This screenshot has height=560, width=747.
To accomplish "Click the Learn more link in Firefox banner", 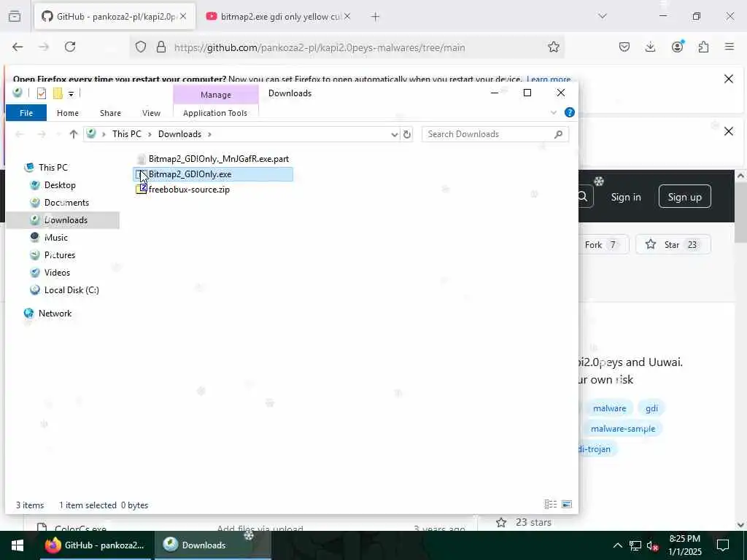I will (x=549, y=79).
